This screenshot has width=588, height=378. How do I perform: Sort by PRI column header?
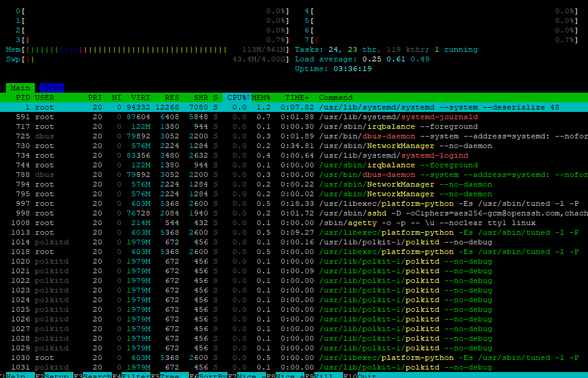[x=95, y=98]
